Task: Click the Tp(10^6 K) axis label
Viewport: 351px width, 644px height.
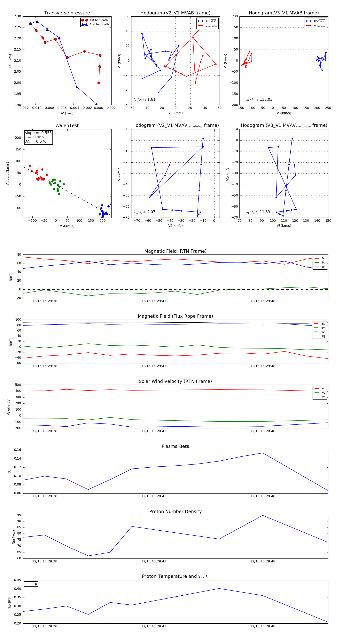Action: pyautogui.click(x=10, y=602)
